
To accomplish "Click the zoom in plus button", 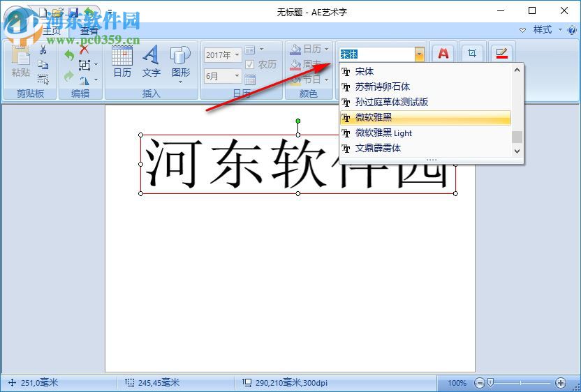I will [561, 383].
